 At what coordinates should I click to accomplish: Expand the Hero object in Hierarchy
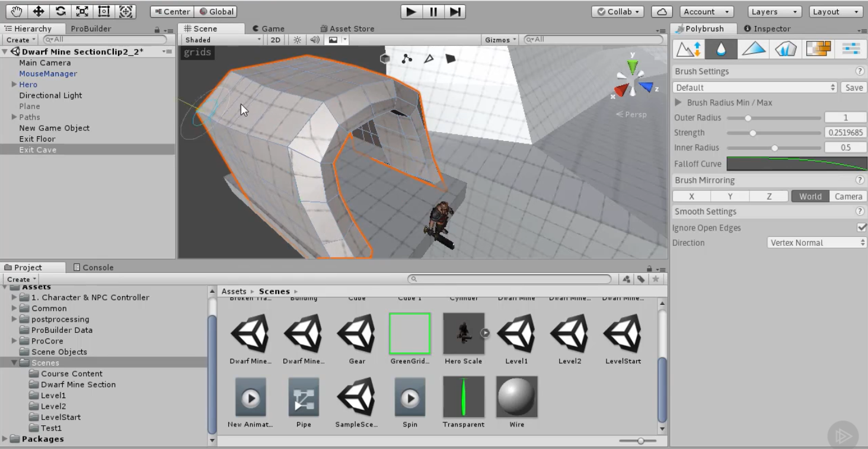[x=14, y=85]
